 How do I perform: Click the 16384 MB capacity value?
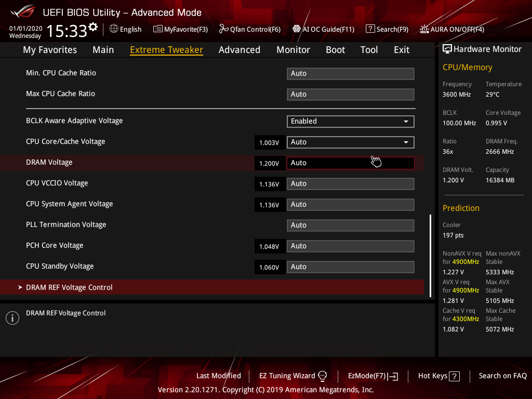[500, 180]
